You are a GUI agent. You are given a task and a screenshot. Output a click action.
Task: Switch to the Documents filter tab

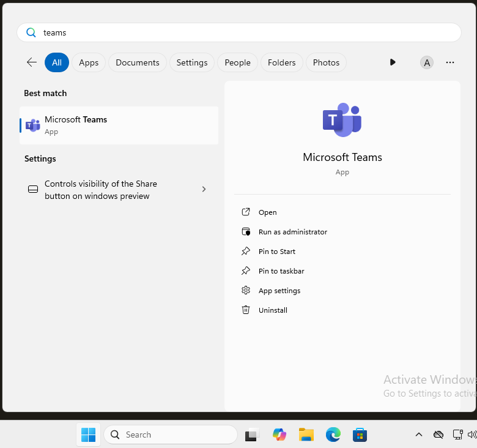coord(138,62)
